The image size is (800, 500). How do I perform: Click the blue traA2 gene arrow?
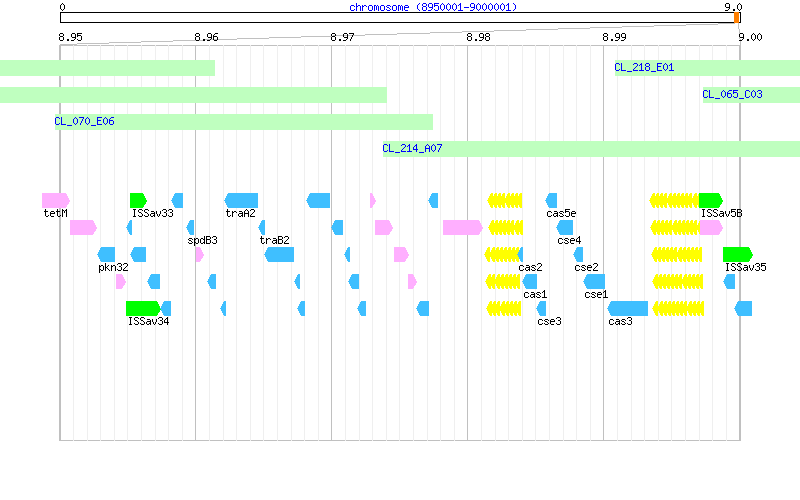[x=241, y=201]
